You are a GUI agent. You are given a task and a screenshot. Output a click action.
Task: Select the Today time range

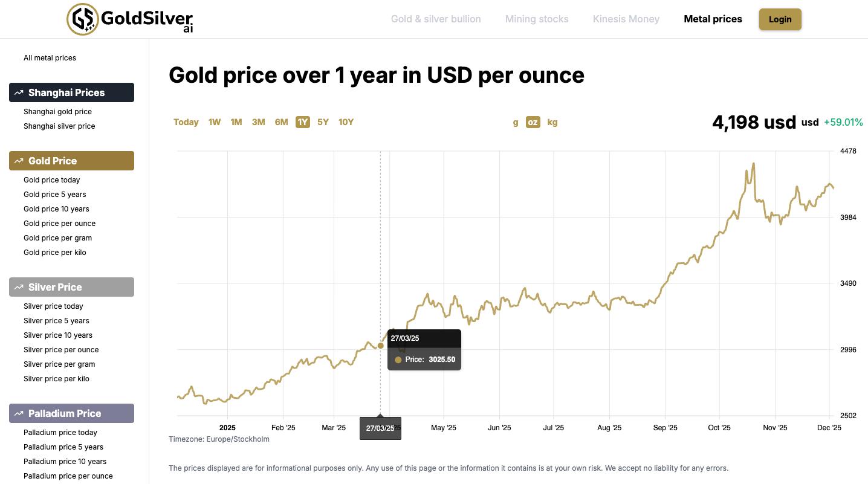[x=186, y=122]
